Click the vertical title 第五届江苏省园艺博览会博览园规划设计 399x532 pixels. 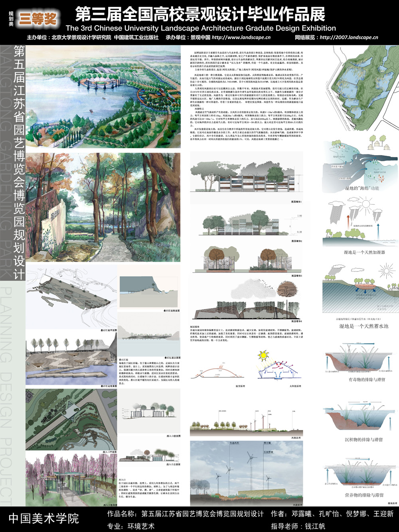tap(19, 162)
